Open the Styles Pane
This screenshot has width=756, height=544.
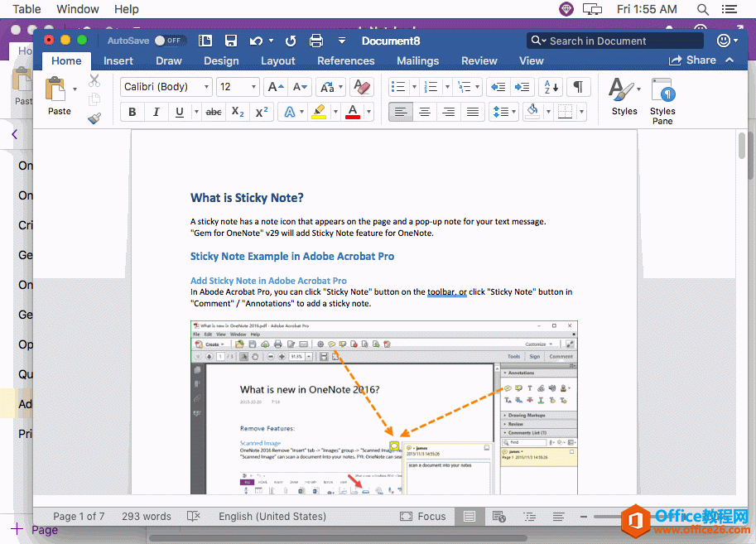663,101
